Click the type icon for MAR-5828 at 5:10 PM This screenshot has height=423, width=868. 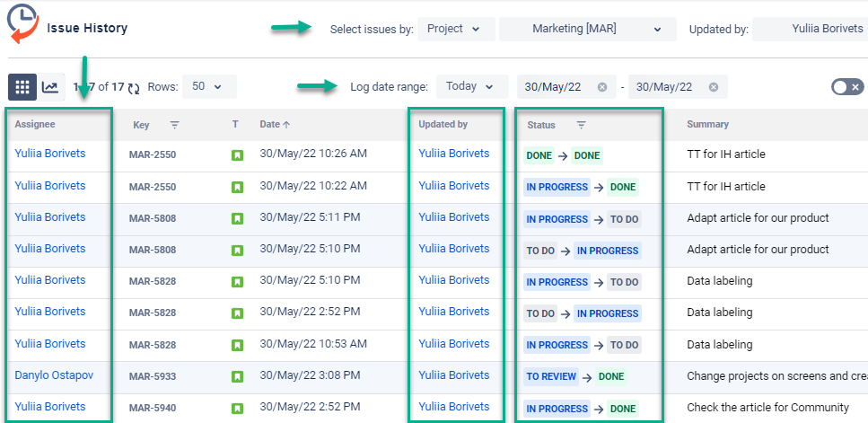coord(237,282)
